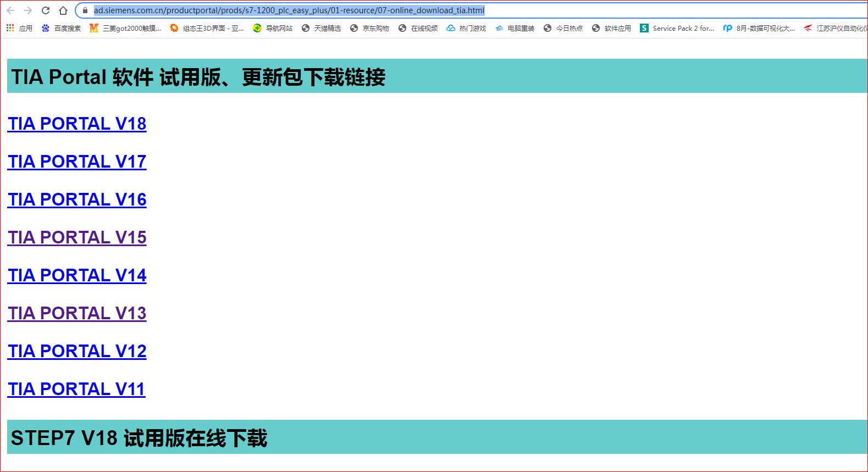This screenshot has width=868, height=472.
Task: Open the TIA PORTAL V18 link
Action: click(77, 124)
